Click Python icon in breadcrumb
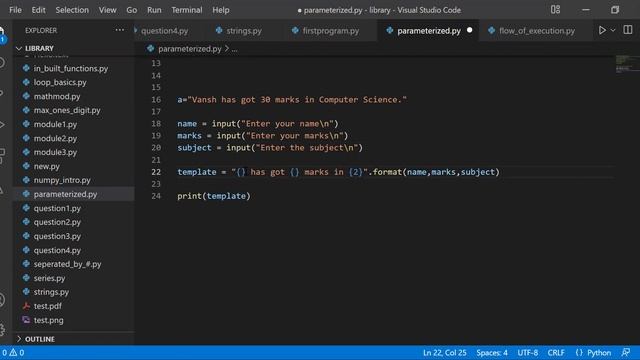 150,49
